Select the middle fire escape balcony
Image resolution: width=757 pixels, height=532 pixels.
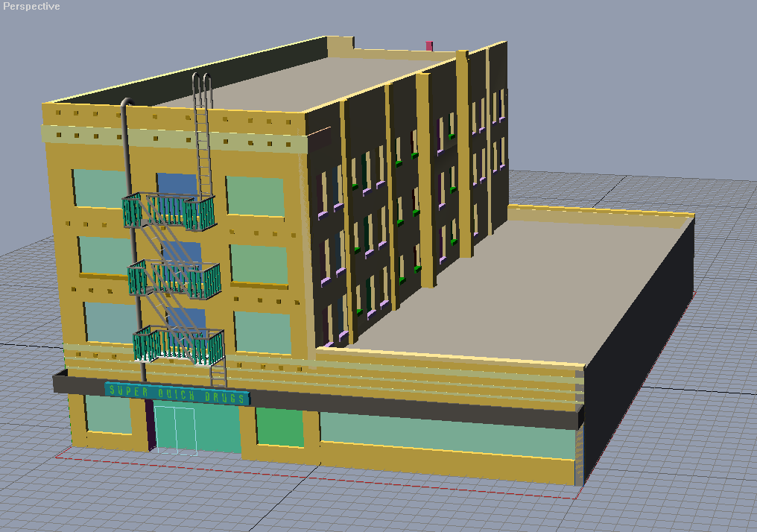click(174, 279)
